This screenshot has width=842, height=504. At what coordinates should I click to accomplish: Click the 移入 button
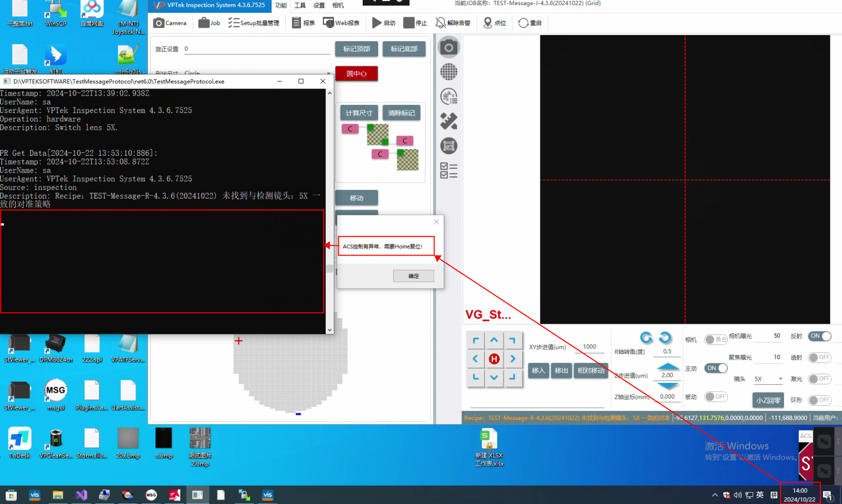(x=538, y=371)
